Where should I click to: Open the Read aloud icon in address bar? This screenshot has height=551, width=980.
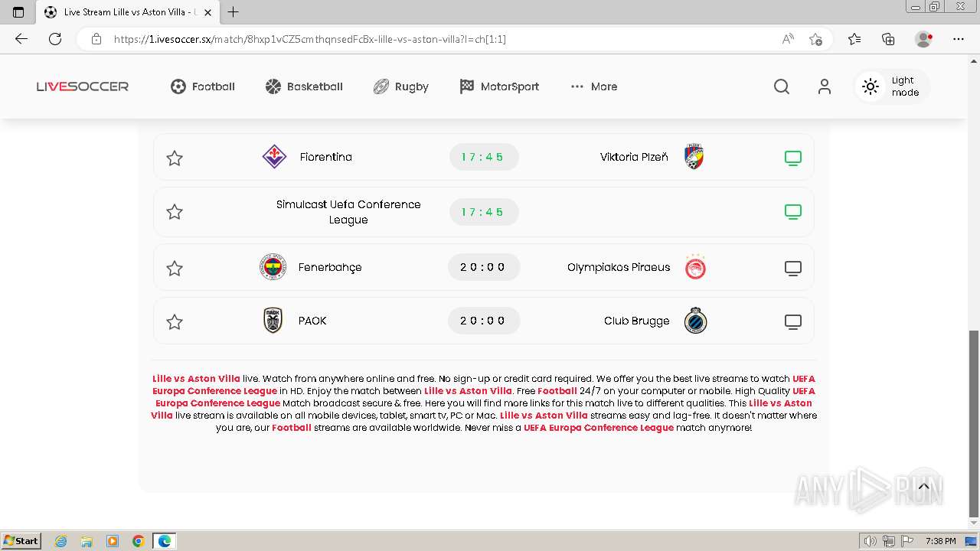788,39
